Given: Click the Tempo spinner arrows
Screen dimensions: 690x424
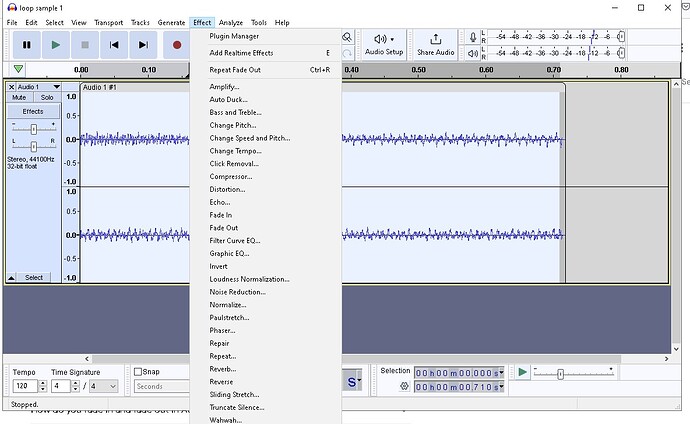Looking at the screenshot, I should point(43,386).
